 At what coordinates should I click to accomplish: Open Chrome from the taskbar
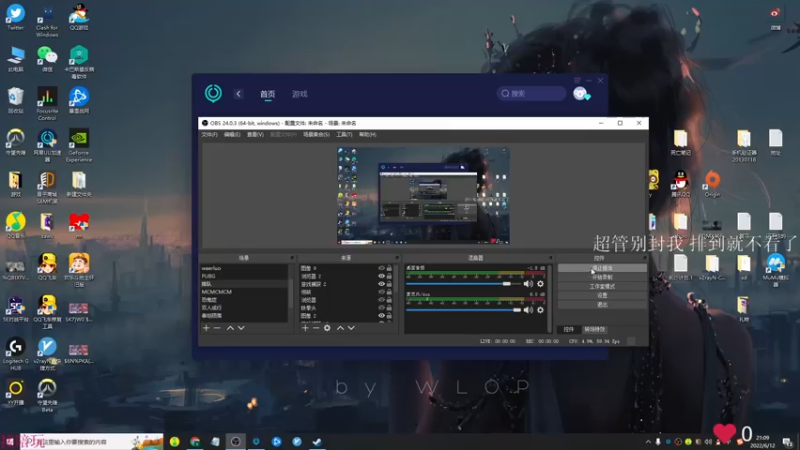click(195, 441)
